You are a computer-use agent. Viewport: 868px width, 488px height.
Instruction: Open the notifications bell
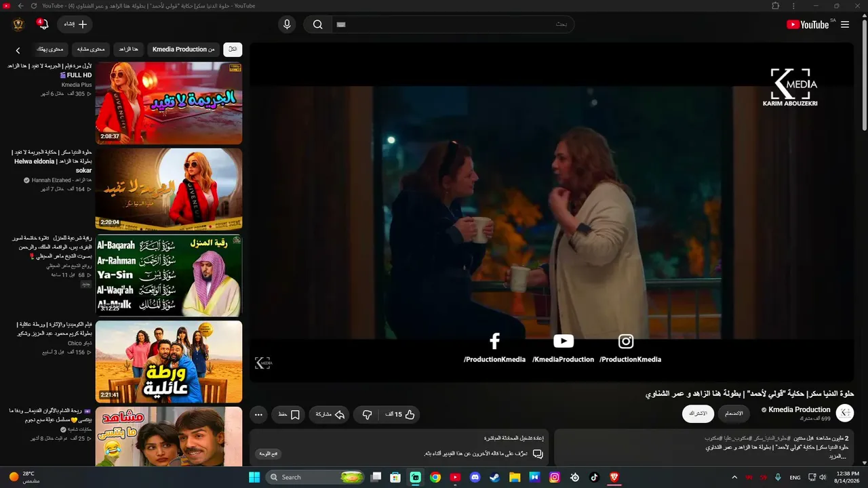[x=43, y=24]
